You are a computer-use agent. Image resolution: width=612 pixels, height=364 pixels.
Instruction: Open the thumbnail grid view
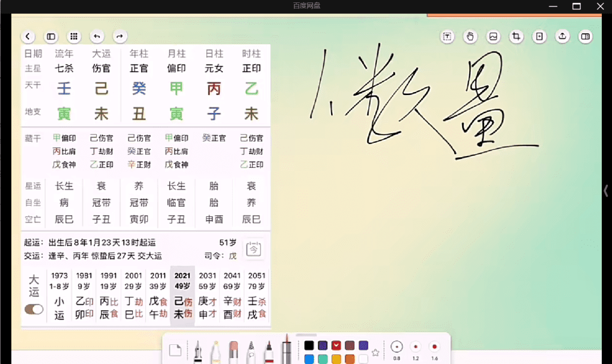click(x=74, y=36)
